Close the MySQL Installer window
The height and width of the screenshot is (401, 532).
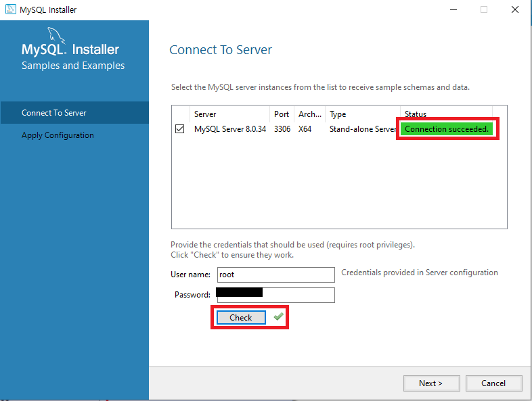[514, 9]
